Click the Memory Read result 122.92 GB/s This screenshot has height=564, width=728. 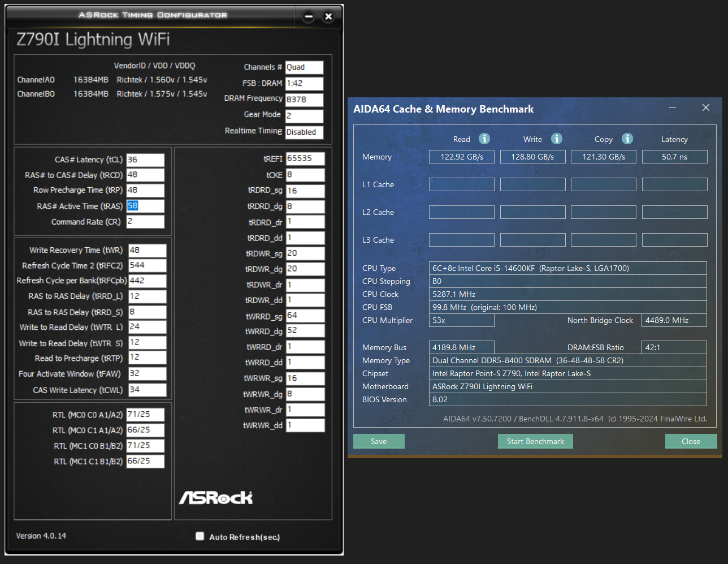(462, 157)
